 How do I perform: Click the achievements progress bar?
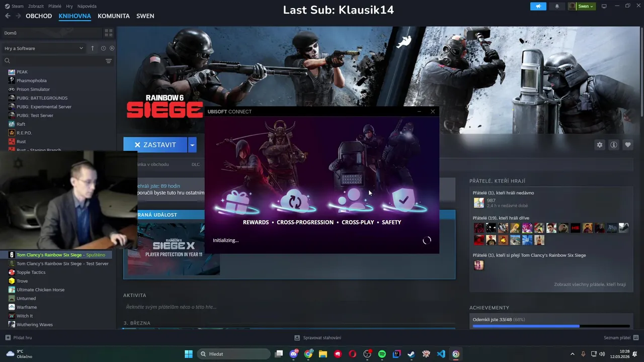coord(551,326)
